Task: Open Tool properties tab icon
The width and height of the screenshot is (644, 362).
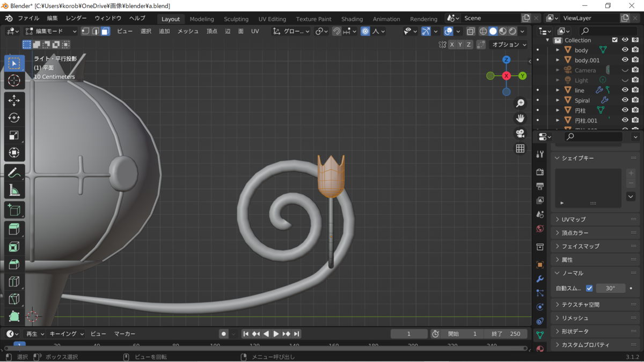Action: tap(540, 154)
